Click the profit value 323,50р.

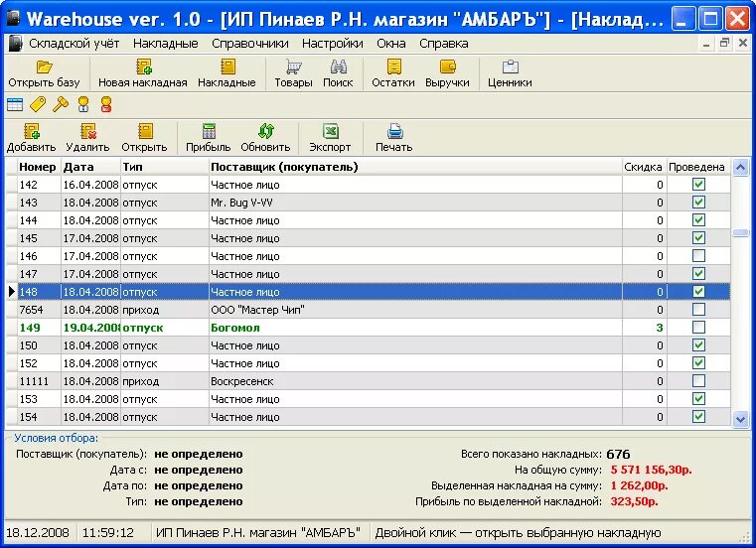(x=634, y=501)
